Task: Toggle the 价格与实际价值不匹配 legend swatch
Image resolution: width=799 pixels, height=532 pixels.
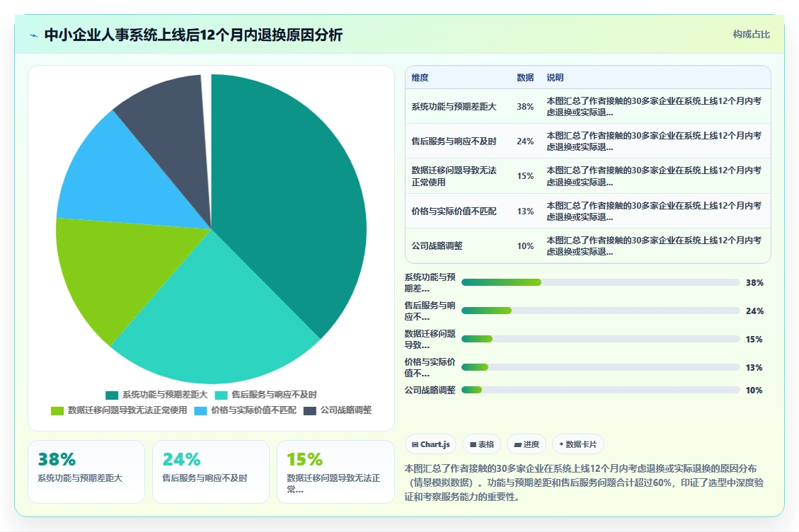Action: click(201, 411)
